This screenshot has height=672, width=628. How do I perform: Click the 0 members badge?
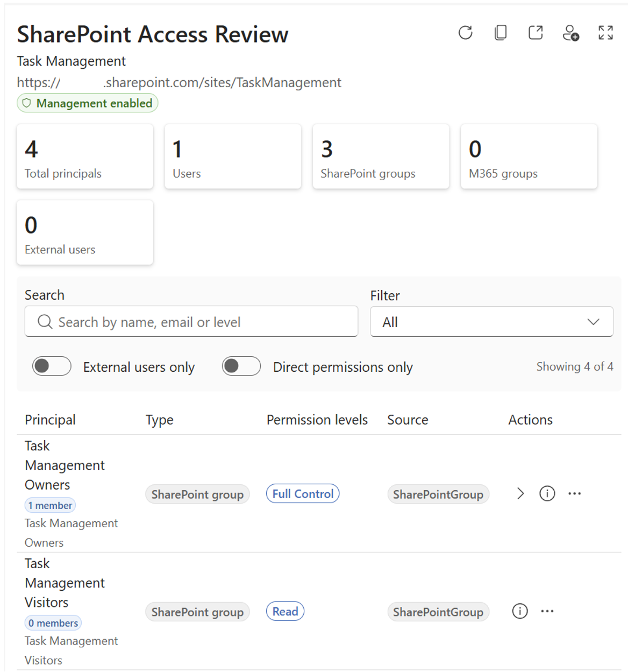pyautogui.click(x=53, y=623)
